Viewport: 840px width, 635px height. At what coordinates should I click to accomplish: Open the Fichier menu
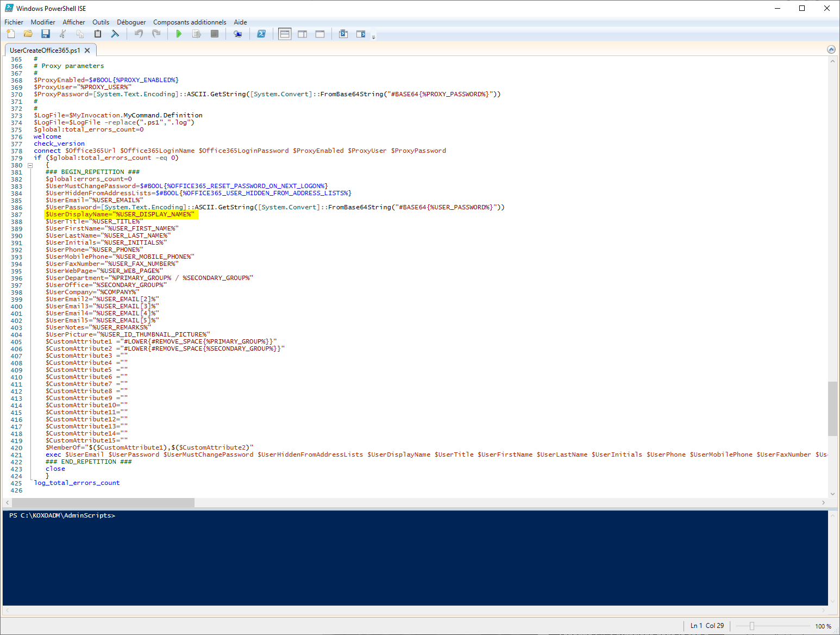pyautogui.click(x=14, y=22)
